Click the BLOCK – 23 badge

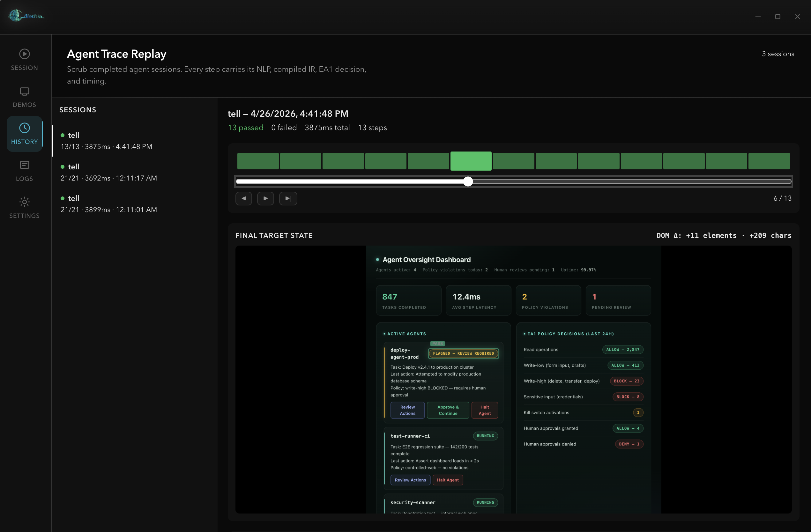[627, 381]
